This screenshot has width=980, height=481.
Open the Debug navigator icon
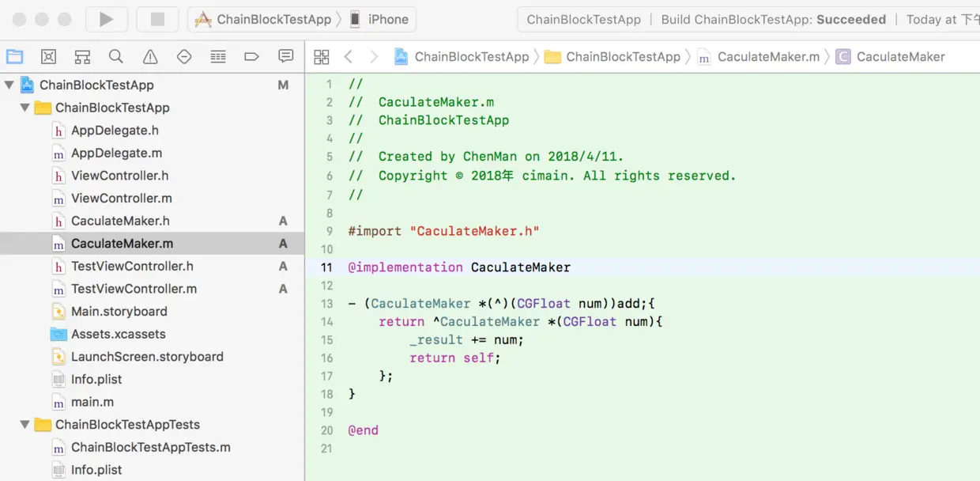click(x=218, y=57)
